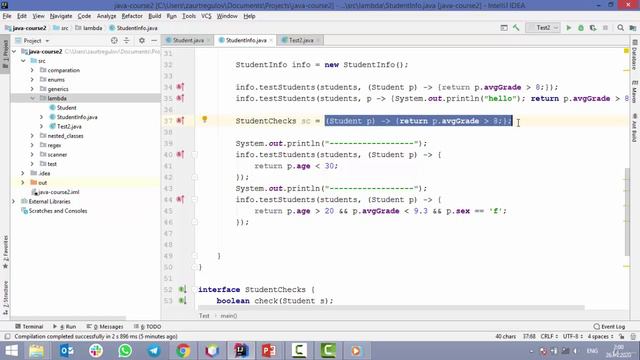Expand the generics folder
Screen dimensions: 640x360
32,89
